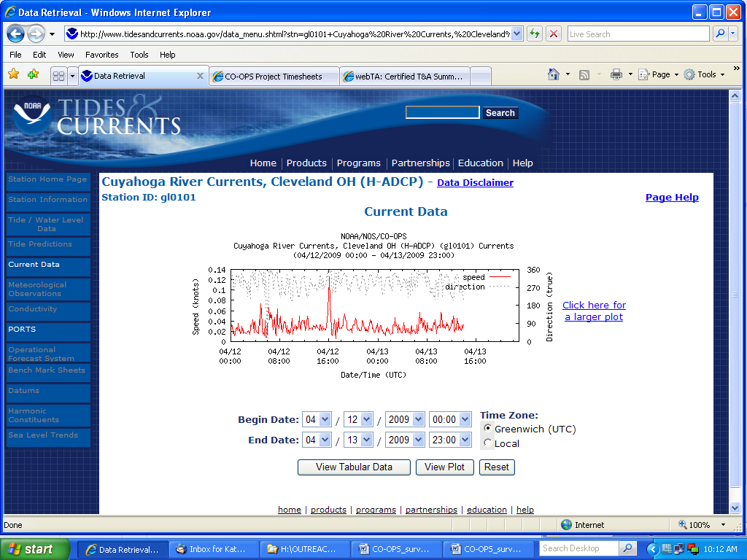The image size is (747, 560).
Task: Open the Favorites Center star icon
Action: (14, 74)
